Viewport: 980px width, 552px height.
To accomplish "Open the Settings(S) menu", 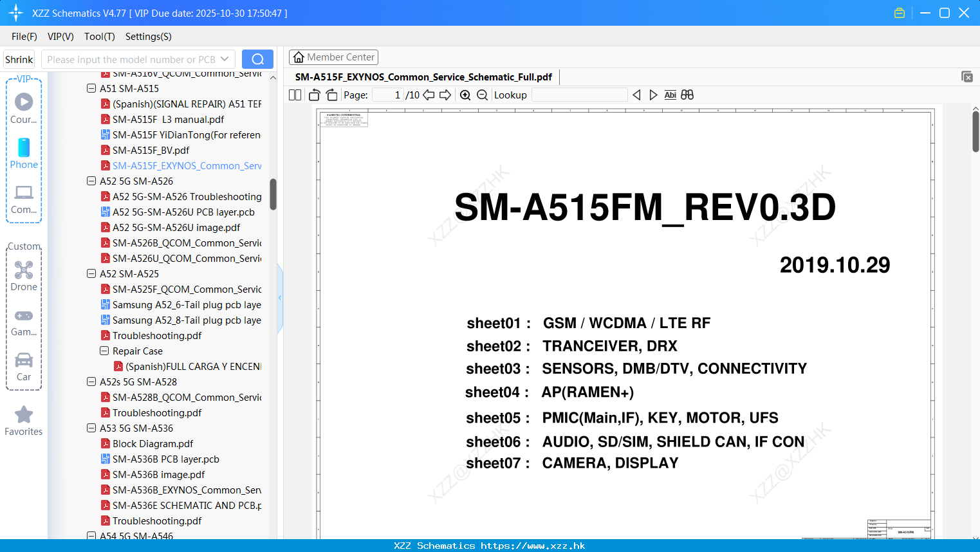I will tap(149, 37).
